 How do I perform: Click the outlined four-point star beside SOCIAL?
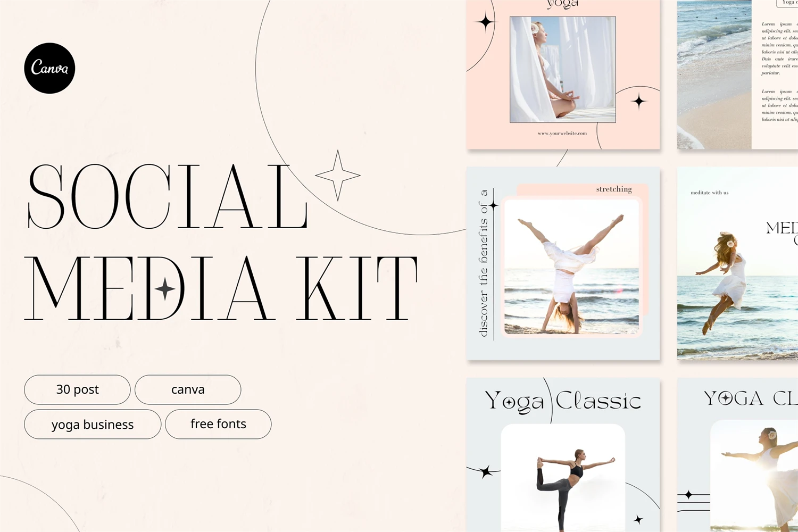point(338,175)
